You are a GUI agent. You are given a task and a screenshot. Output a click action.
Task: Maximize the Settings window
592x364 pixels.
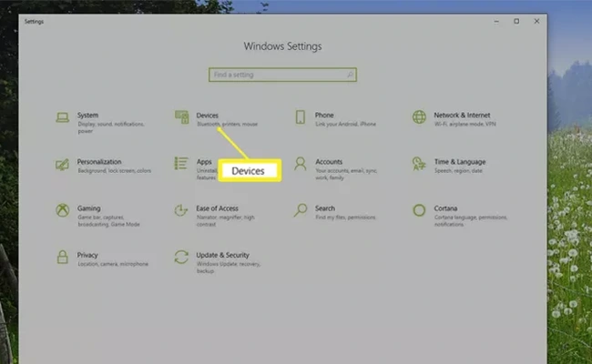[516, 22]
